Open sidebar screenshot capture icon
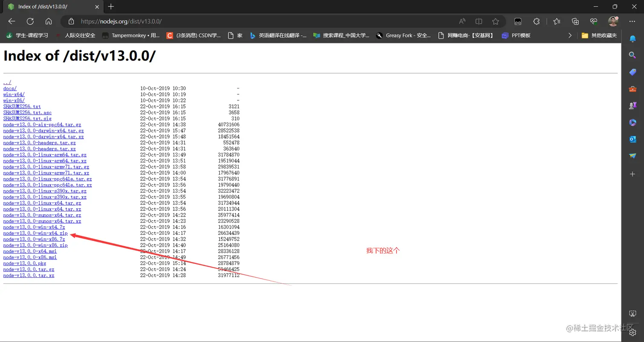 (x=632, y=314)
